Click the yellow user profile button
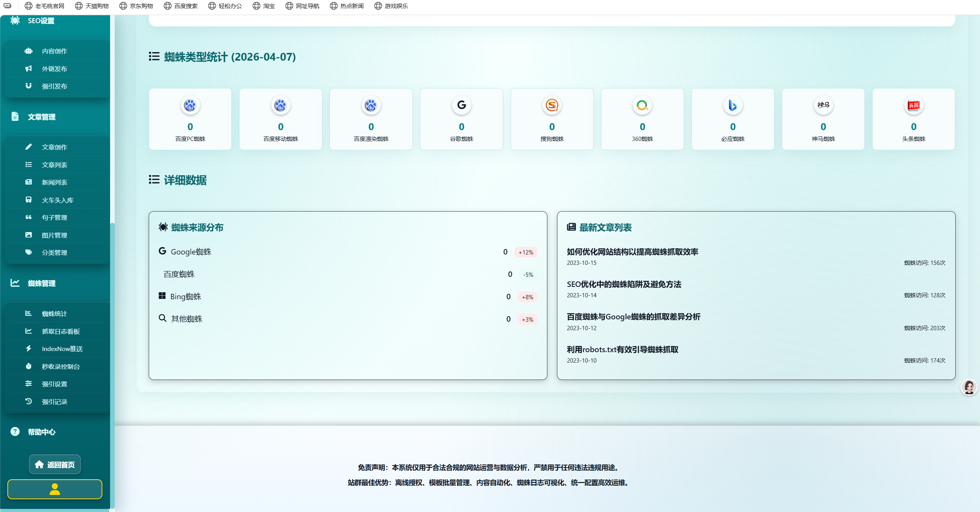The width and height of the screenshot is (980, 512). pyautogui.click(x=55, y=489)
